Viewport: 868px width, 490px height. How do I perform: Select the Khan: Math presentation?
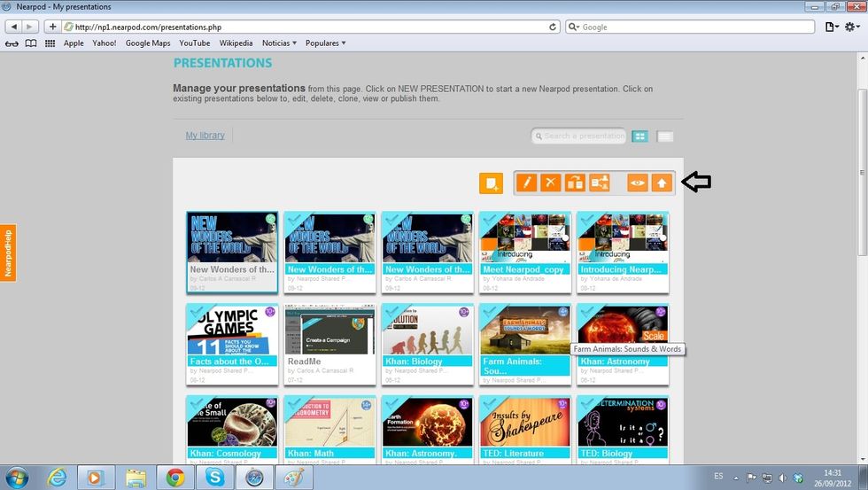pos(329,430)
